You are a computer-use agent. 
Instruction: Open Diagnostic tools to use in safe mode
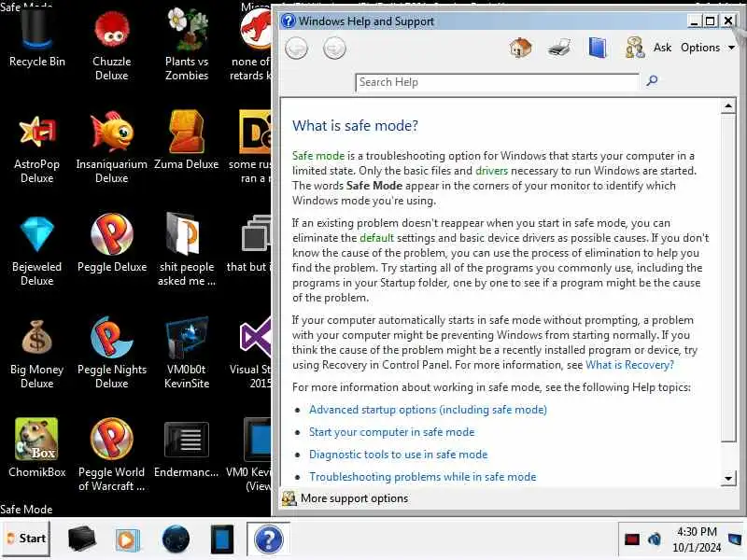399,455
